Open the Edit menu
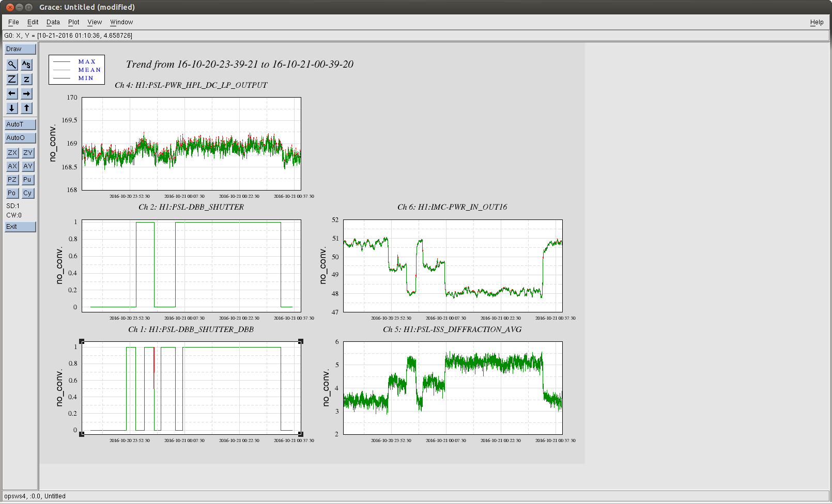 coord(33,22)
